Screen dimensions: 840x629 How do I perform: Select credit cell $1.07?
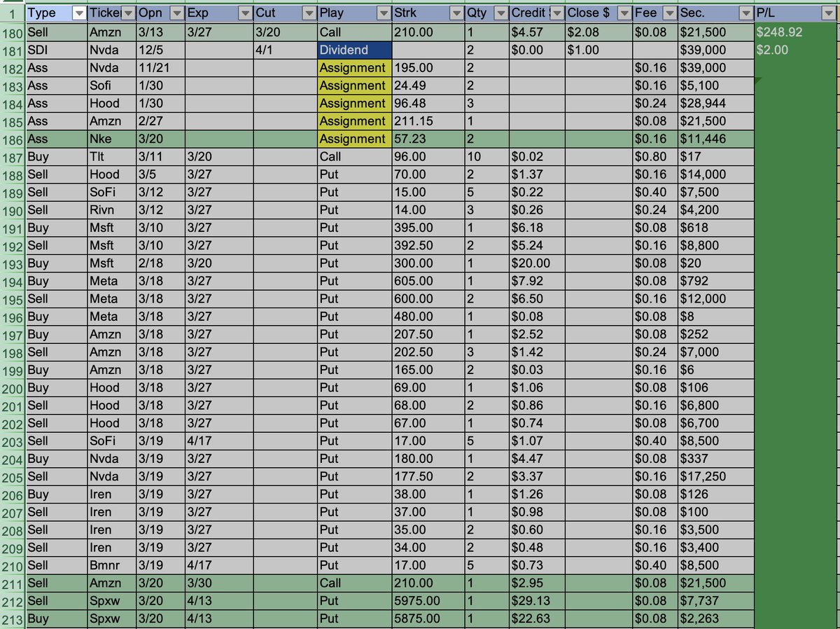coord(537,441)
